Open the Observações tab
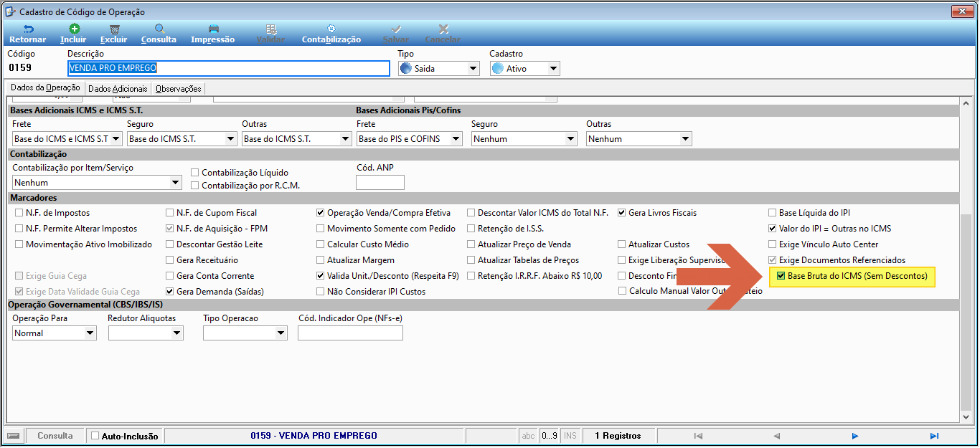Viewport: 980px width, 448px height. [x=179, y=89]
